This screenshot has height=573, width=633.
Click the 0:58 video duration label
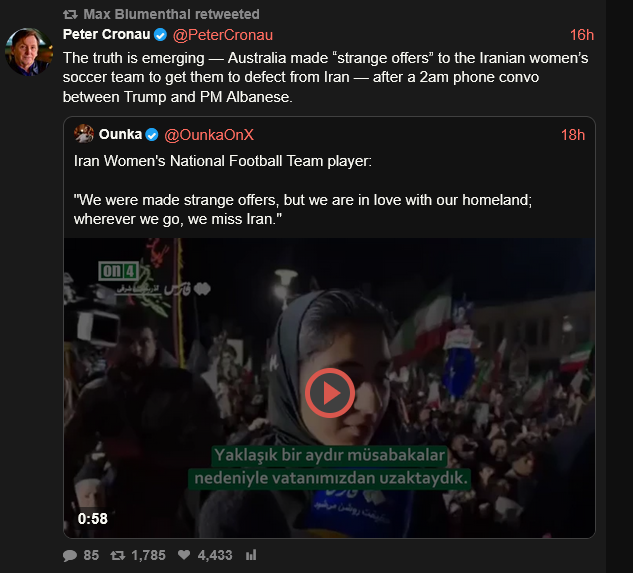(x=92, y=518)
